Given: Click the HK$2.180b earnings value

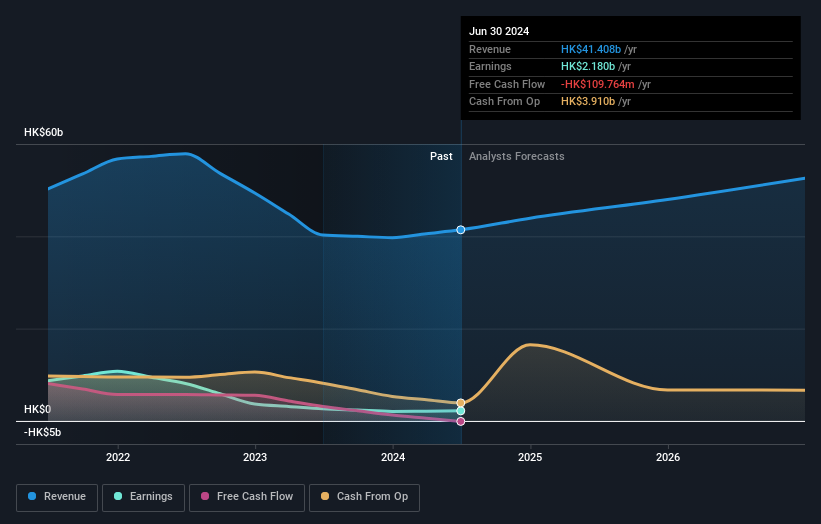Looking at the screenshot, I should (x=588, y=66).
